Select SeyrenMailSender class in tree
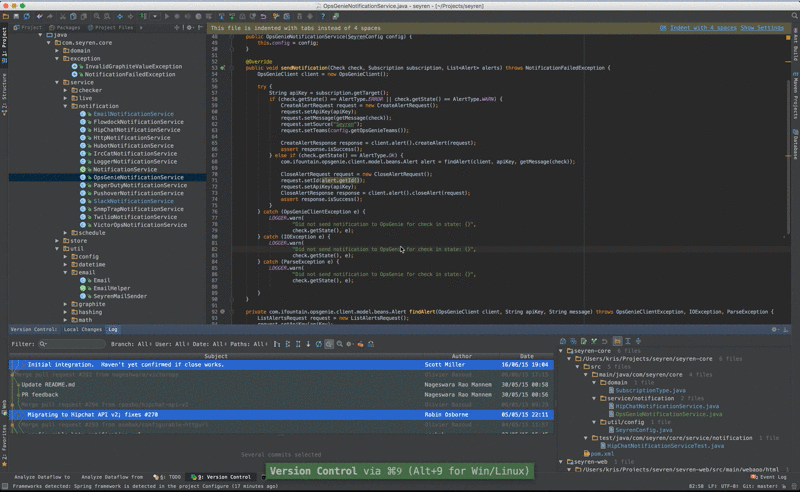This screenshot has width=800, height=492. click(120, 296)
